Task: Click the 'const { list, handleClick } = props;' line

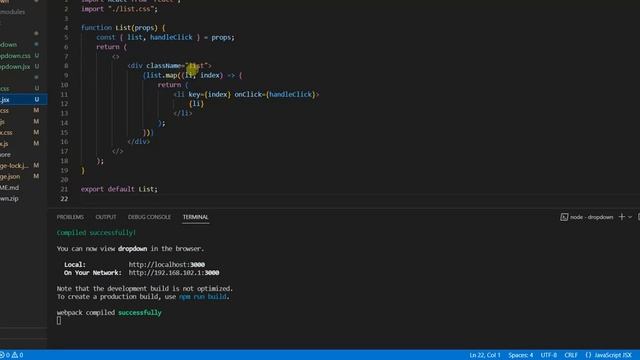Action: (165, 37)
